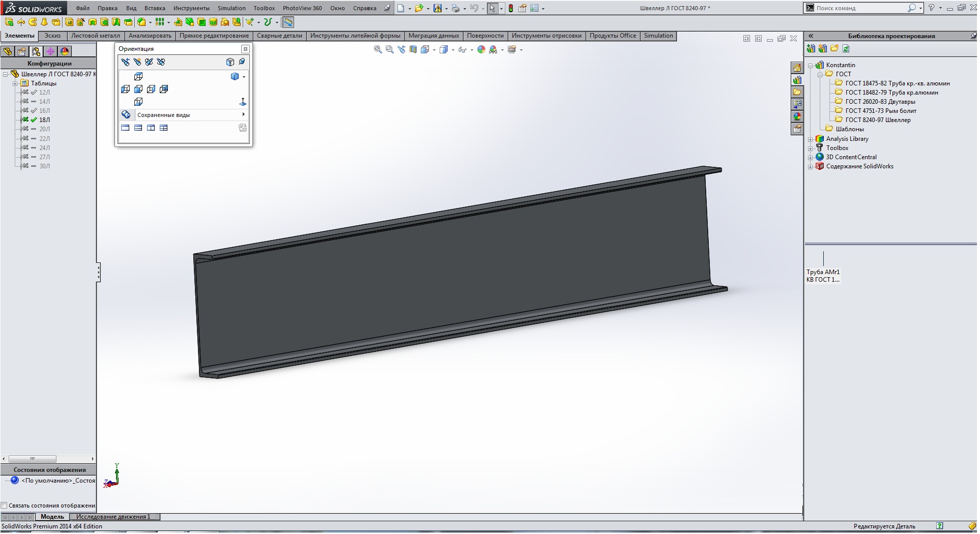Open the Файл menu
This screenshot has width=980, height=534.
[82, 8]
